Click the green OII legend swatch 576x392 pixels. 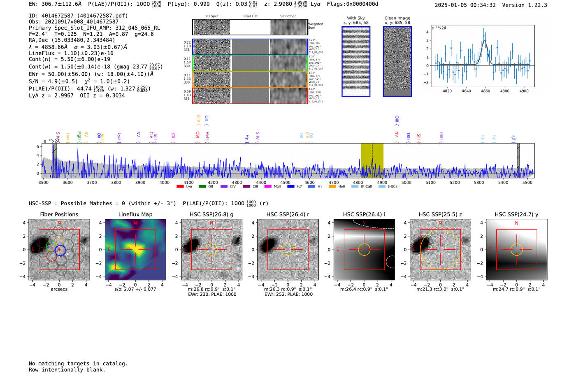202,187
